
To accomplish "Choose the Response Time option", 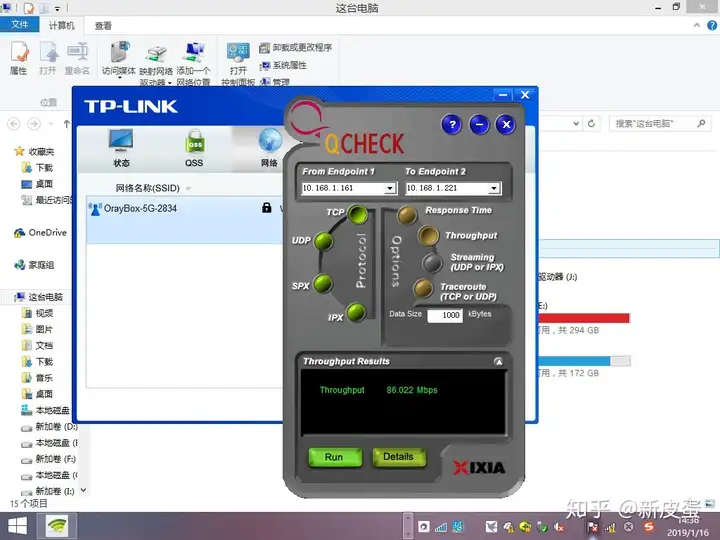I will [x=407, y=215].
